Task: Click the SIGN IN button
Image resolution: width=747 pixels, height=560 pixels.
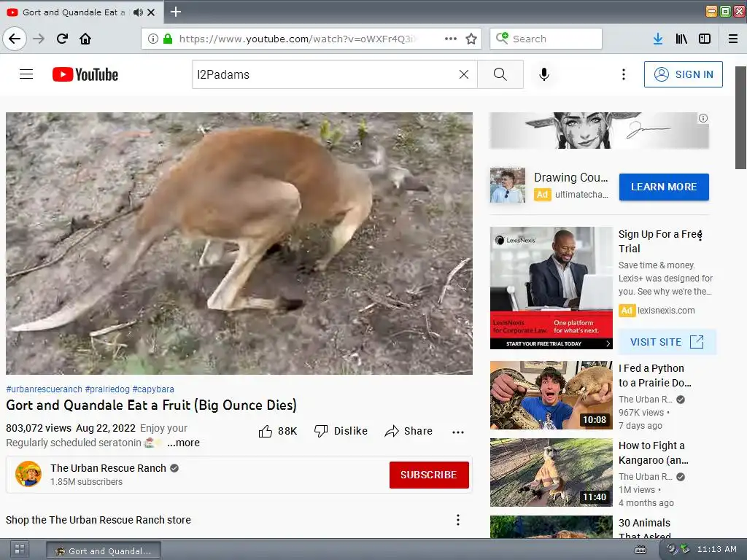Action: (x=683, y=74)
